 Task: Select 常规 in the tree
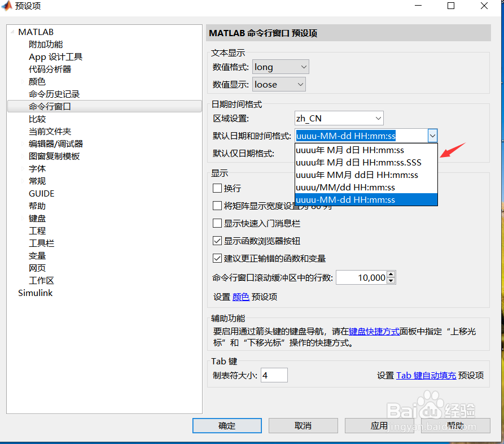37,181
